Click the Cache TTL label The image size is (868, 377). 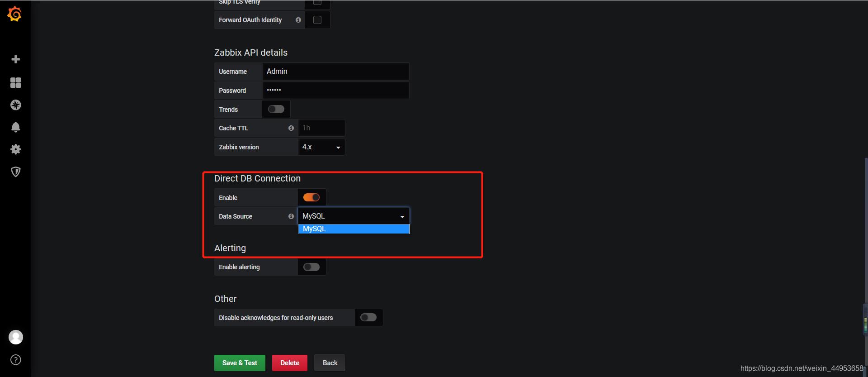pyautogui.click(x=233, y=128)
